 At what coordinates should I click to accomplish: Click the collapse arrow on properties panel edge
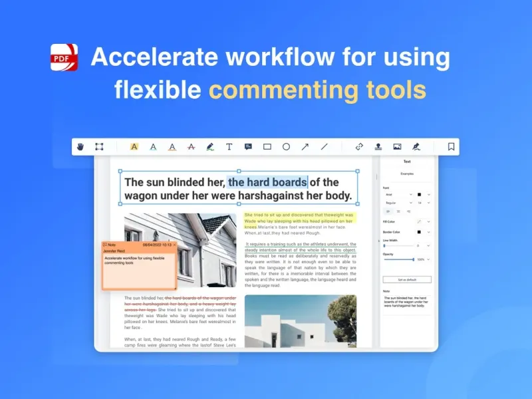pos(378,241)
